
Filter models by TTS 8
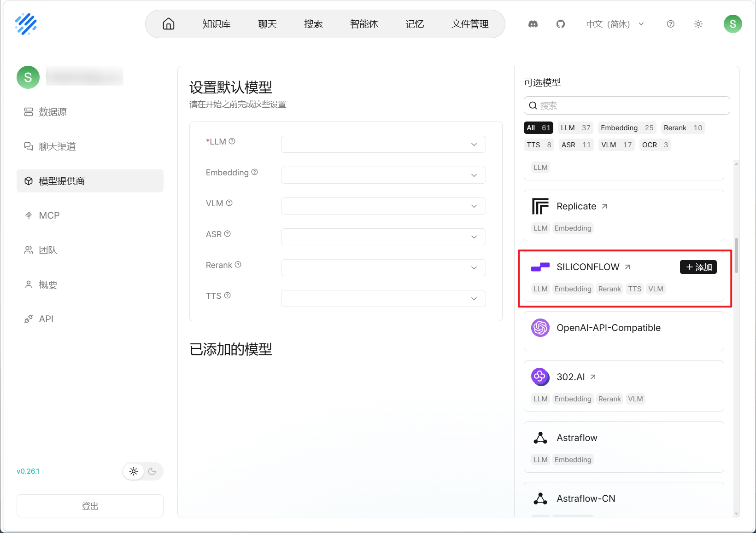(539, 145)
